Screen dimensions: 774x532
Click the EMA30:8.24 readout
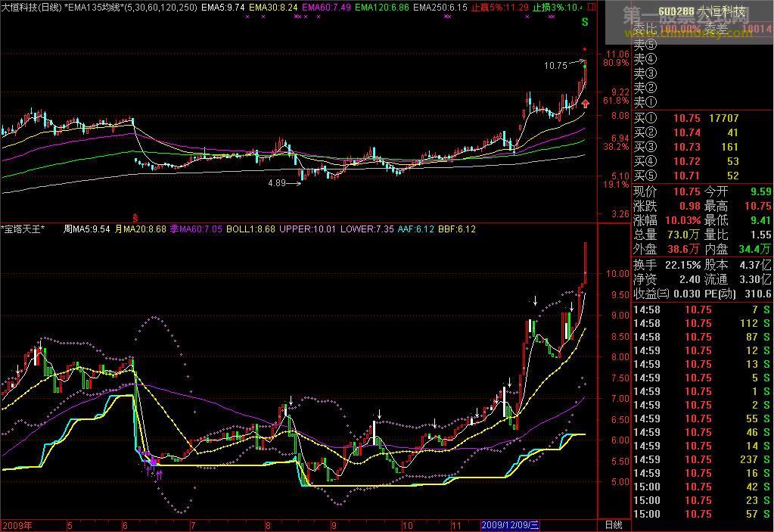[273, 8]
